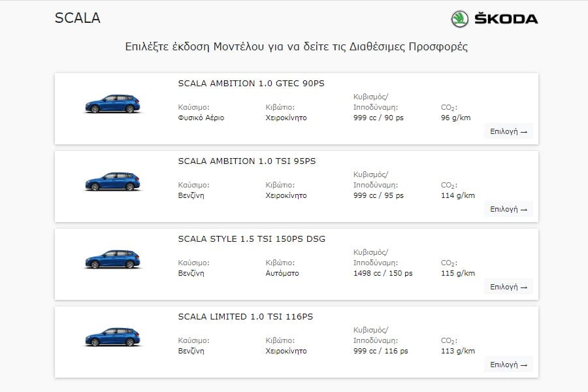
Task: Click the SCALA page title
Action: [78, 18]
